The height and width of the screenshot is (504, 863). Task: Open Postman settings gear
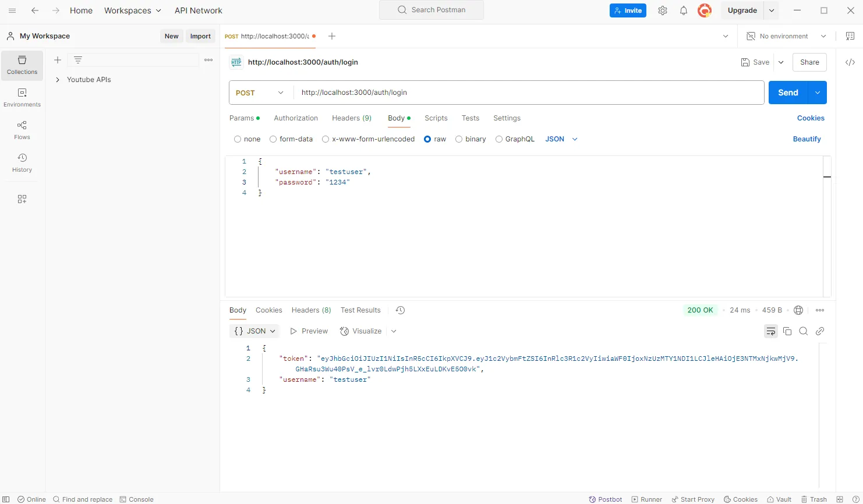coord(663,10)
